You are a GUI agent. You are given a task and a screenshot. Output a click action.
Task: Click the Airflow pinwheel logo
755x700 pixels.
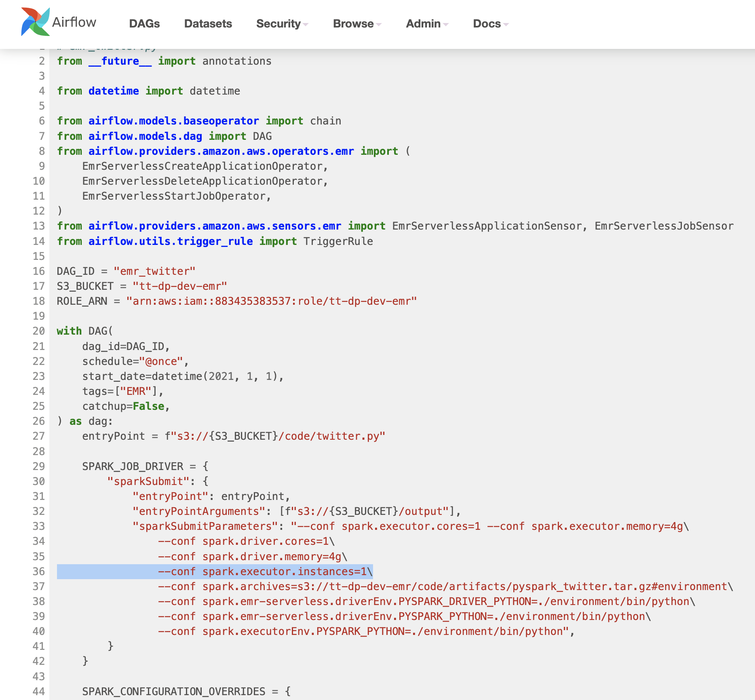pyautogui.click(x=35, y=22)
